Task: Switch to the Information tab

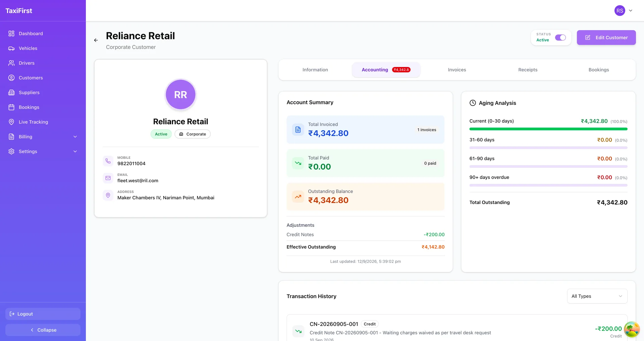Action: [315, 70]
